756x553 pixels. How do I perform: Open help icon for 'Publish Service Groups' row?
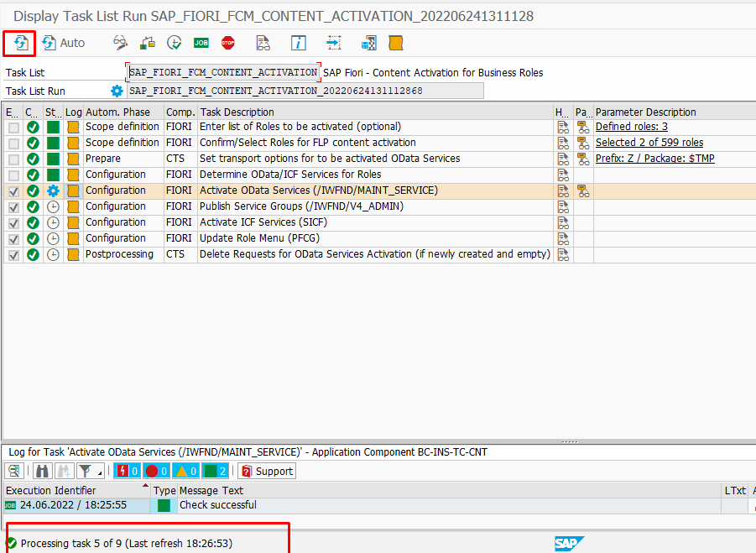pyautogui.click(x=563, y=206)
